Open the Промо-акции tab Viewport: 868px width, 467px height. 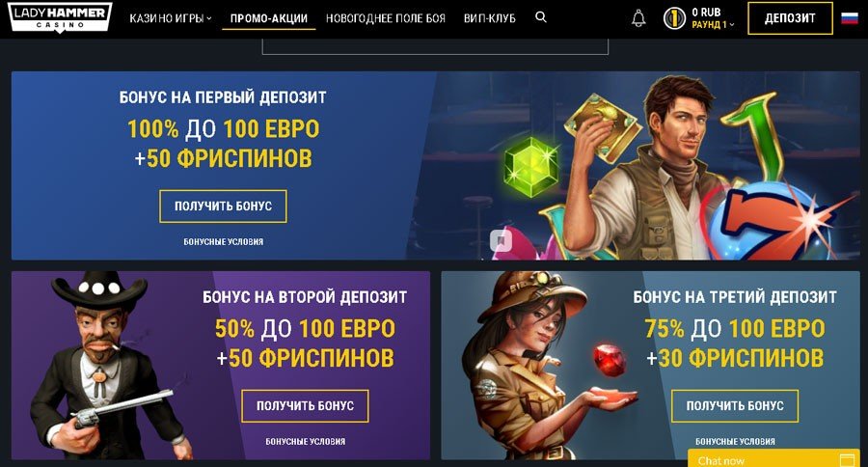pos(268,18)
